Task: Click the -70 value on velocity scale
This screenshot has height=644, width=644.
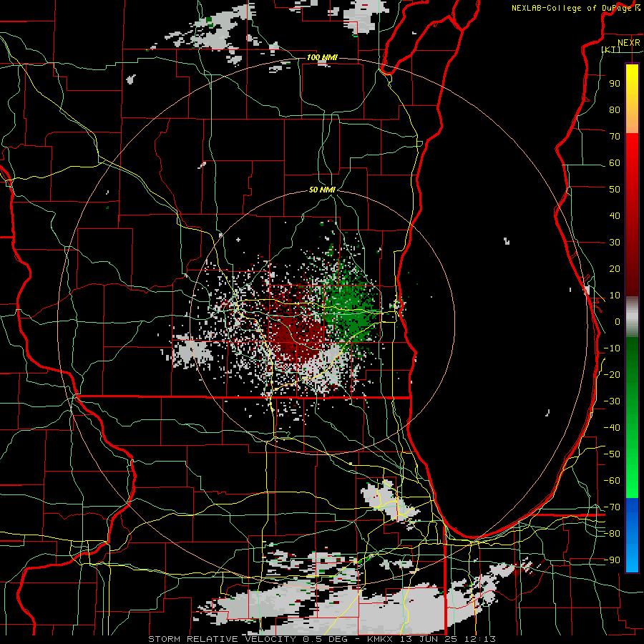Action: (612, 507)
